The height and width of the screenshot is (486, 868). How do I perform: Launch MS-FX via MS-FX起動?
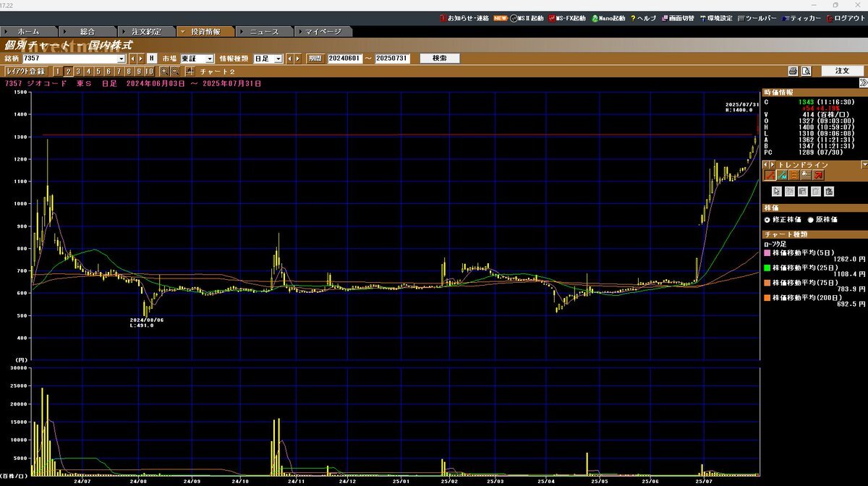point(567,18)
